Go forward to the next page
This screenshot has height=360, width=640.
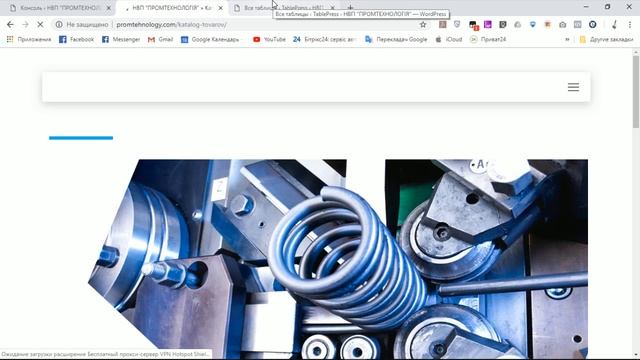point(25,24)
